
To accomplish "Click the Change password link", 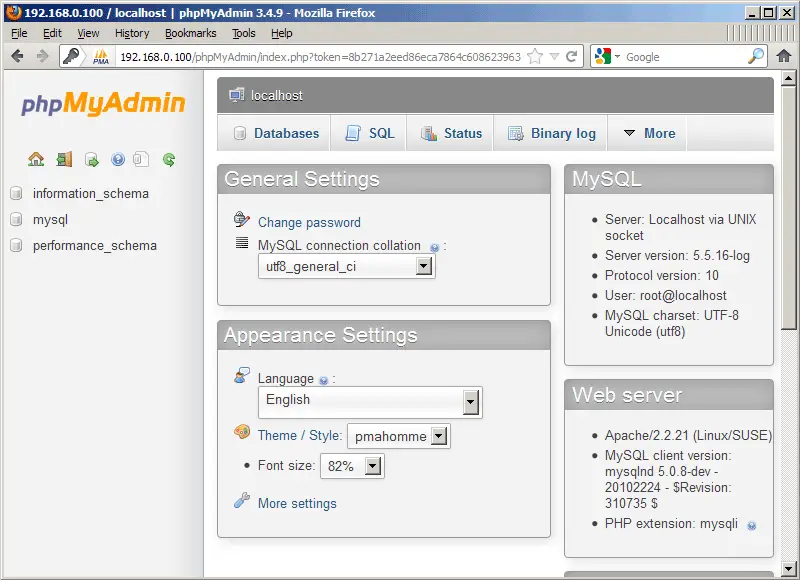I will 309,222.
